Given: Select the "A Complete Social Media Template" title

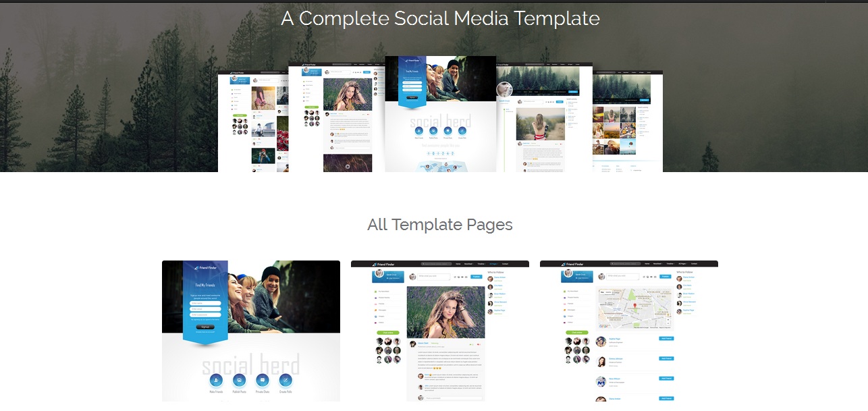Looking at the screenshot, I should click(x=440, y=18).
